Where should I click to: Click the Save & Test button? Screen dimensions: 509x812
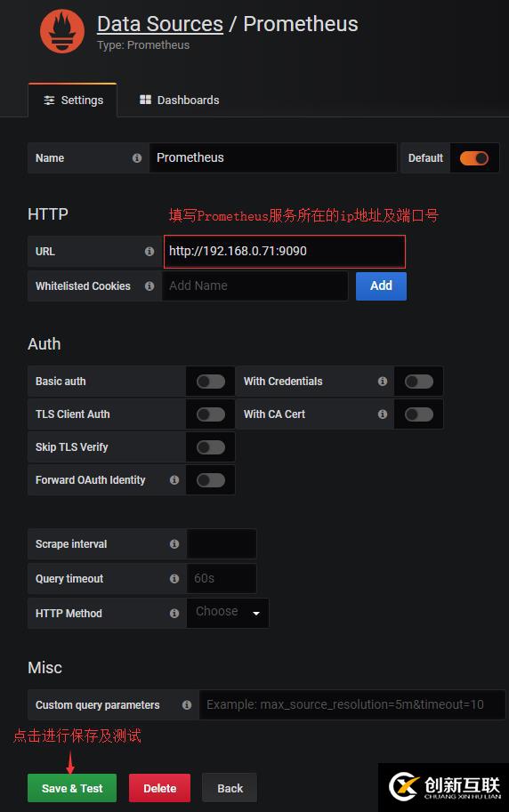click(72, 788)
